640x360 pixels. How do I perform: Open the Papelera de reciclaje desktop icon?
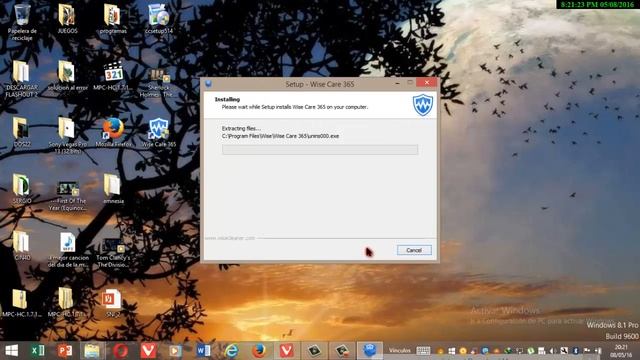(22, 21)
